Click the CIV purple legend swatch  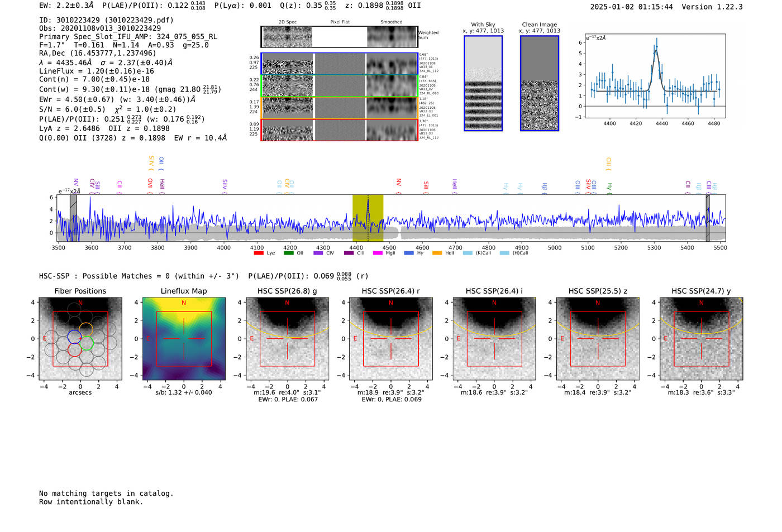(x=318, y=253)
